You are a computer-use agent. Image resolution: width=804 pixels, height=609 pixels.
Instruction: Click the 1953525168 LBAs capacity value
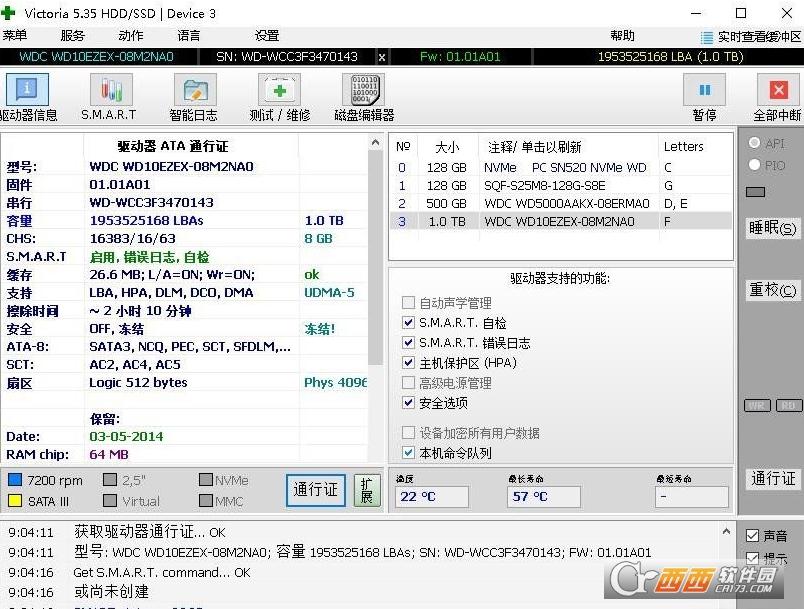(x=147, y=220)
